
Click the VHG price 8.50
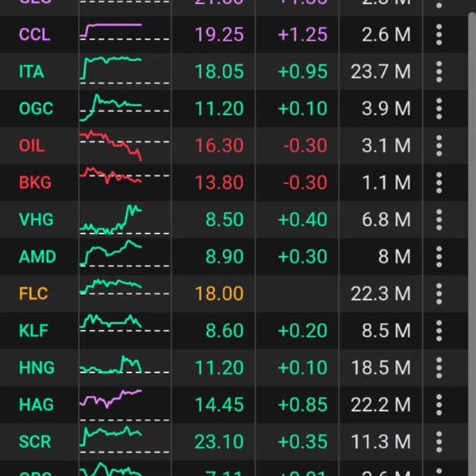225,220
